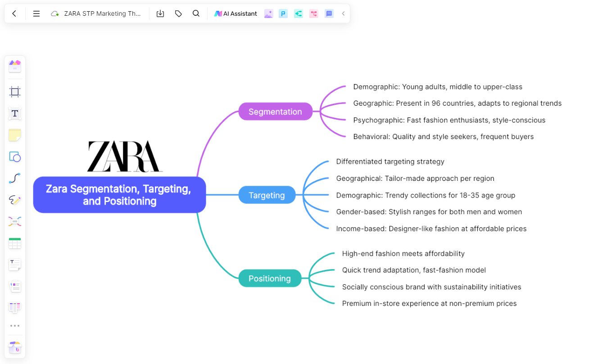Select the Mind map tool
Image resolution: width=593 pixels, height=364 pixels.
pos(15,221)
